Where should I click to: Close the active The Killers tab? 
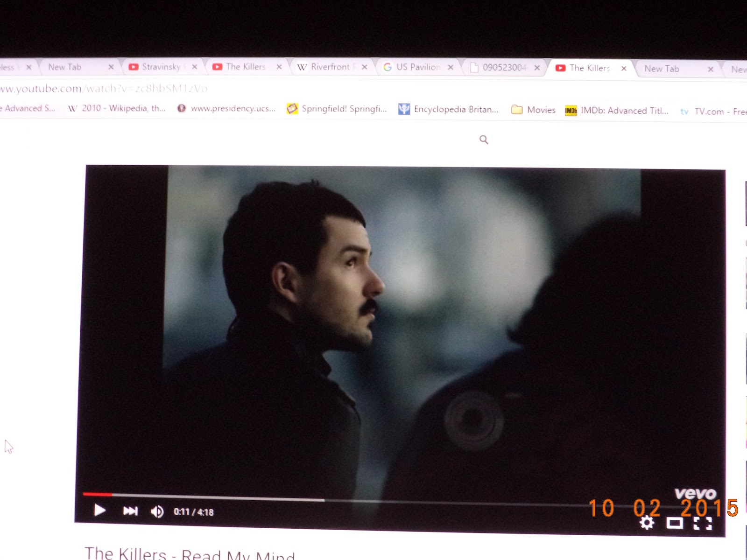click(x=624, y=68)
